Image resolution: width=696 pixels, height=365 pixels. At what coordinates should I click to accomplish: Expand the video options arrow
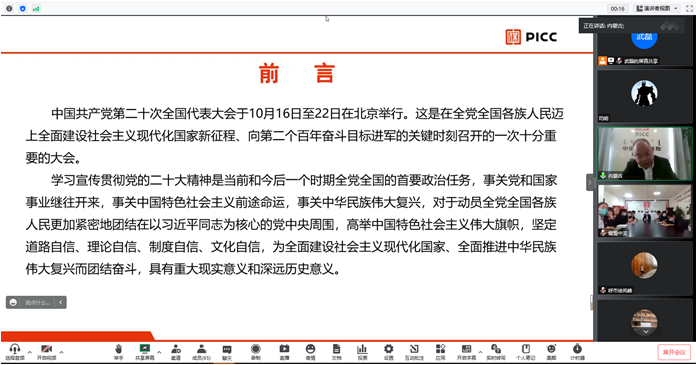click(x=61, y=352)
